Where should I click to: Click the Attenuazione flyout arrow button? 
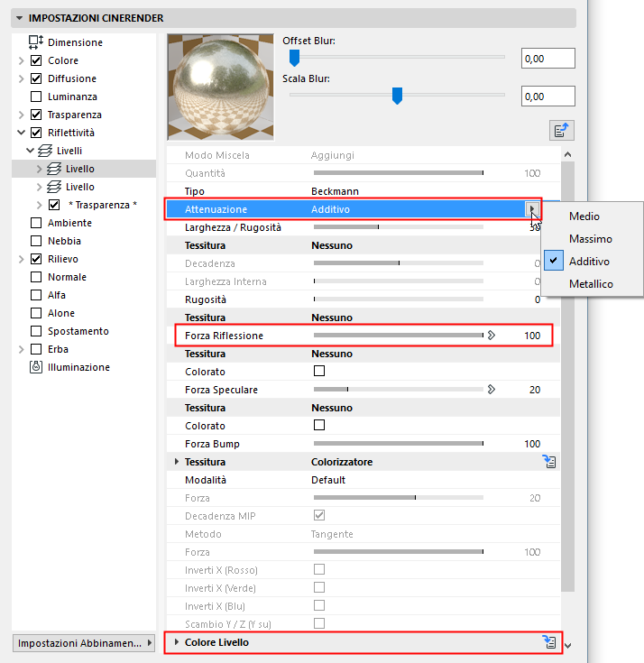click(x=532, y=209)
